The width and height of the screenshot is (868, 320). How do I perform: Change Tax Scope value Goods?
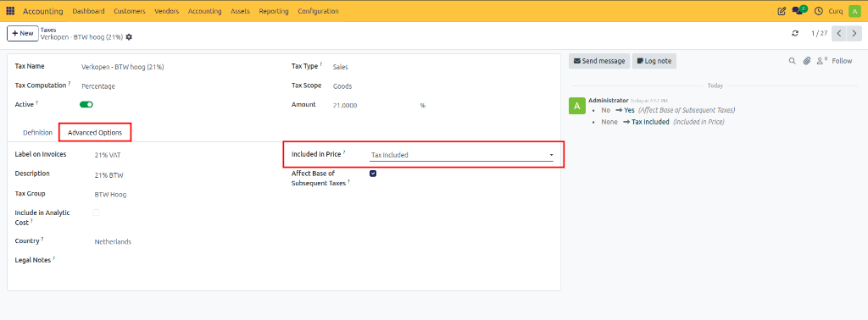342,86
